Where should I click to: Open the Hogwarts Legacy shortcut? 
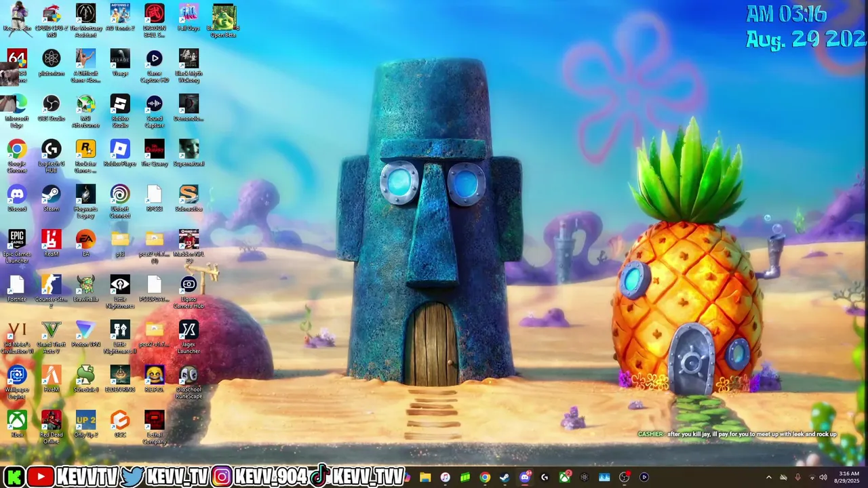click(85, 202)
